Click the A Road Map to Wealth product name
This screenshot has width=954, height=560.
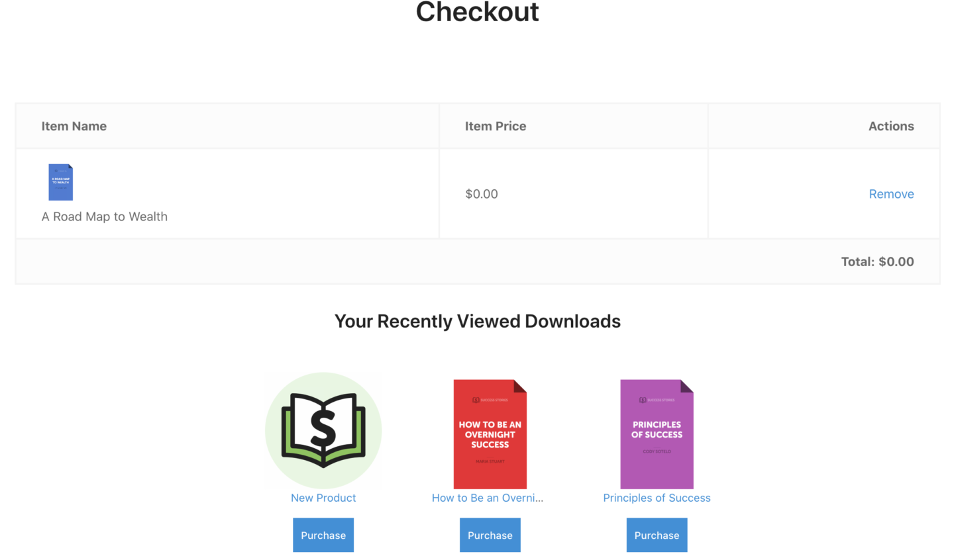104,216
